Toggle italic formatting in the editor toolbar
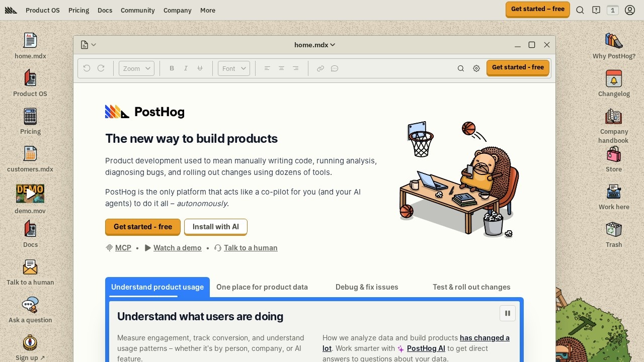 tap(186, 68)
